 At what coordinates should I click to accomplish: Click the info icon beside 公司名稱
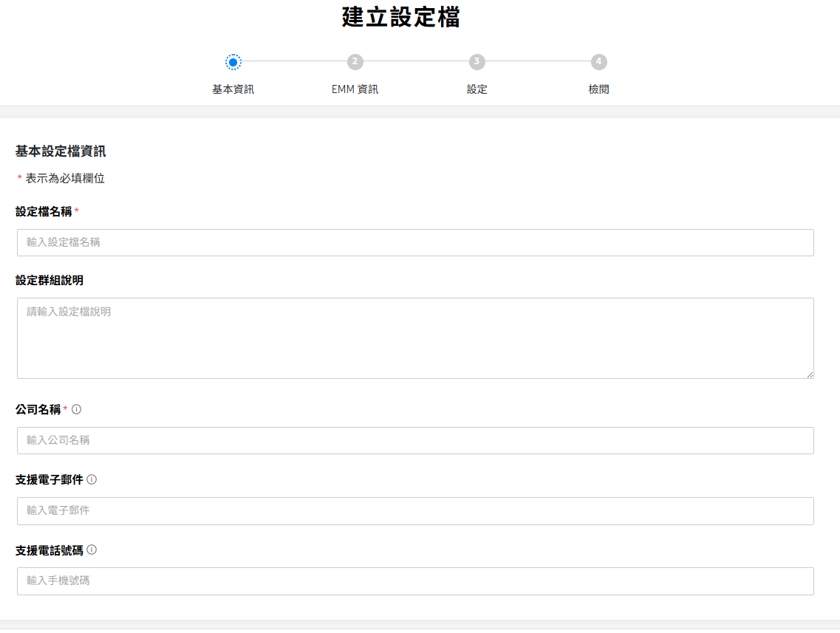(77, 409)
